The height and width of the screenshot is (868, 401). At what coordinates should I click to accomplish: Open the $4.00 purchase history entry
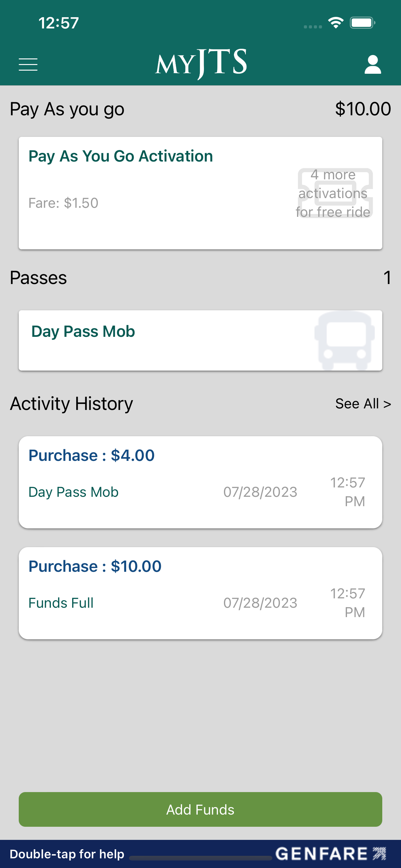(200, 482)
